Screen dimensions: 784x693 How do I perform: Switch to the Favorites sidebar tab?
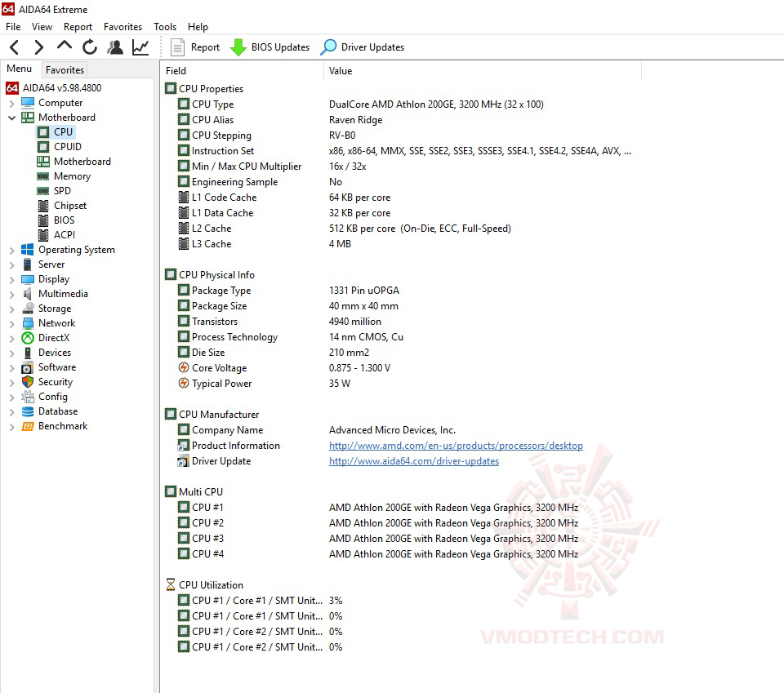click(x=65, y=70)
